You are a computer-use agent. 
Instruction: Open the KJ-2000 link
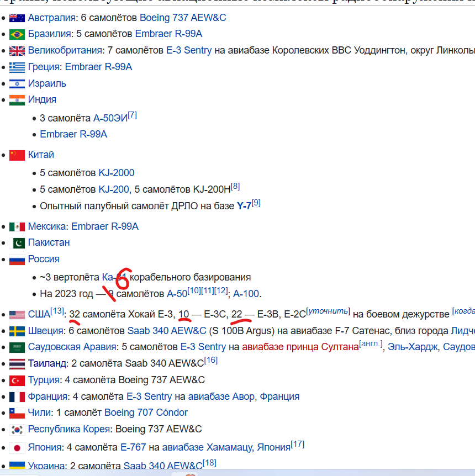click(x=117, y=173)
